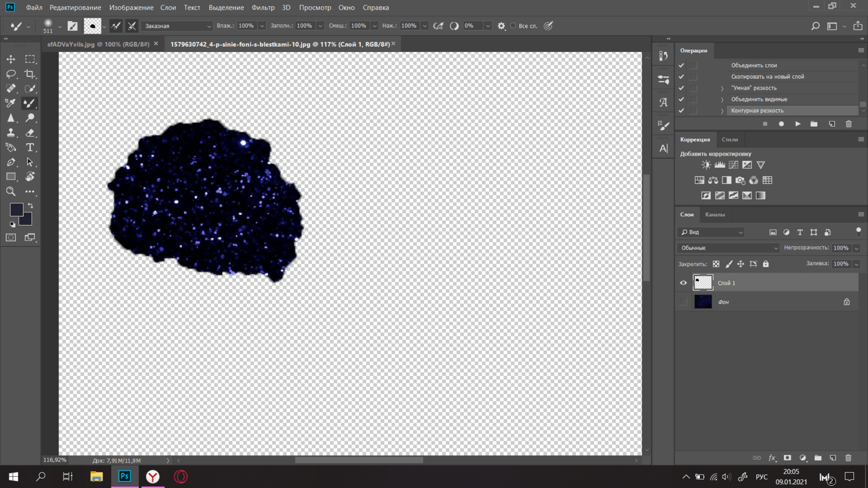868x488 pixels.
Task: Click the foreground color swatch
Action: pos(16,209)
